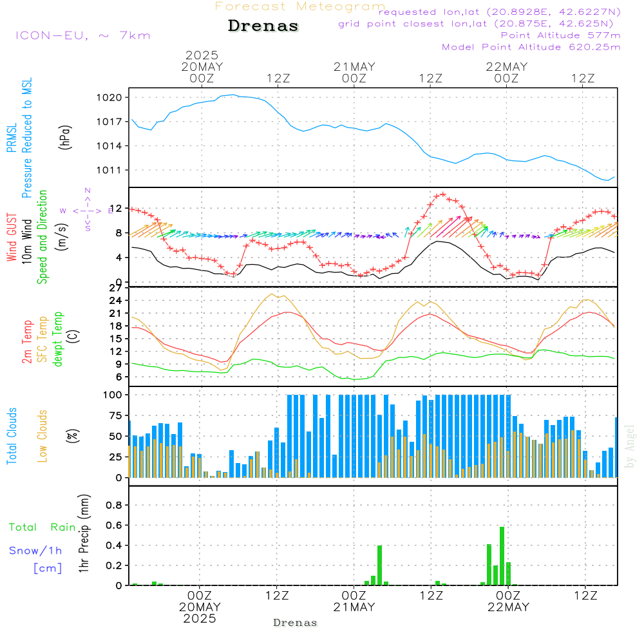Click the '(C)' temperature unit label
The height and width of the screenshot is (644, 644).
point(73,336)
